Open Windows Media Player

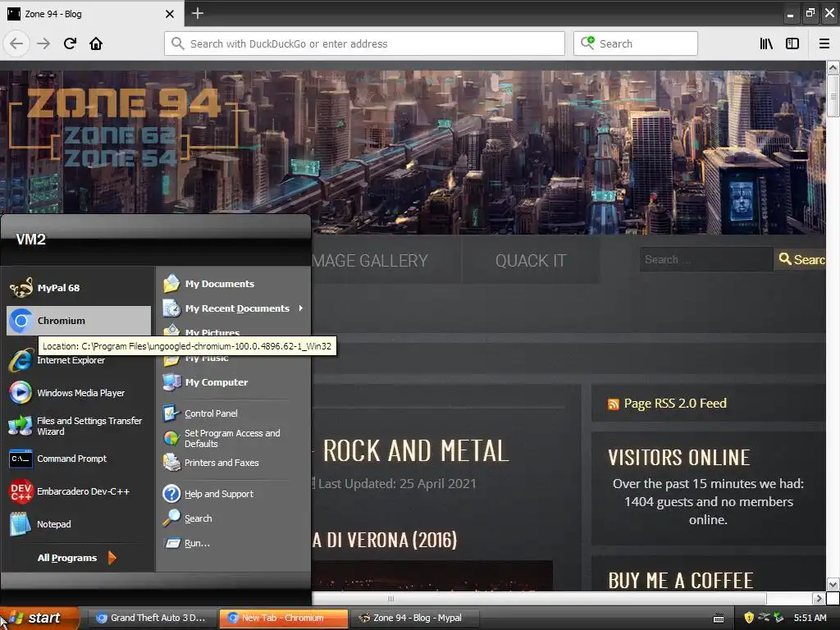[79, 393]
